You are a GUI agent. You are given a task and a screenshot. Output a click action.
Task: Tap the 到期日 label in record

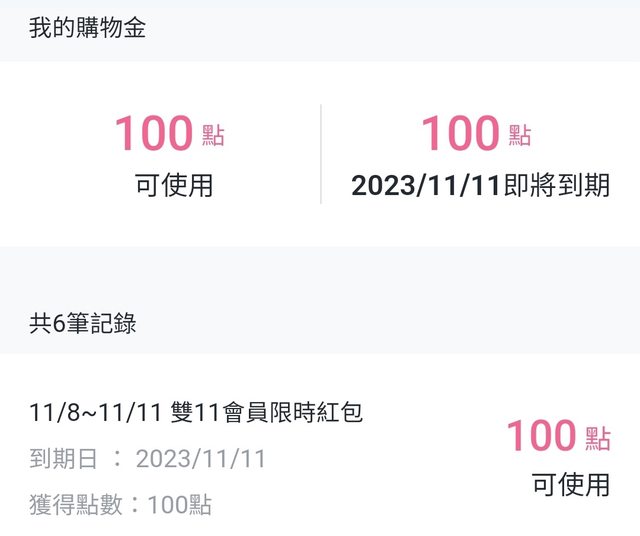coord(64,459)
